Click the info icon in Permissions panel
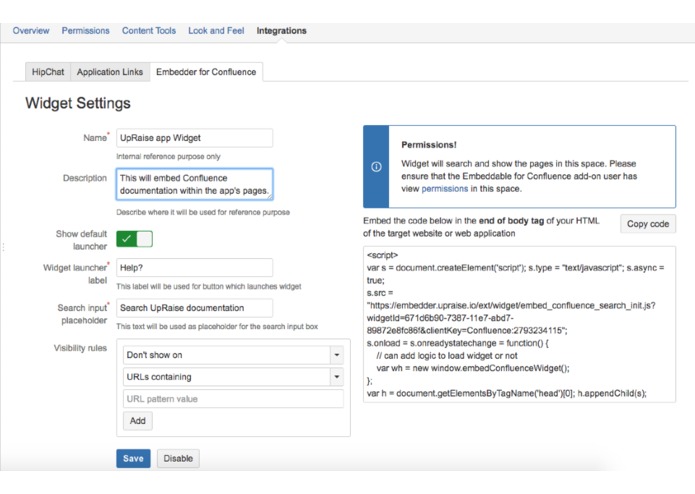This screenshot has width=695, height=494. click(376, 167)
